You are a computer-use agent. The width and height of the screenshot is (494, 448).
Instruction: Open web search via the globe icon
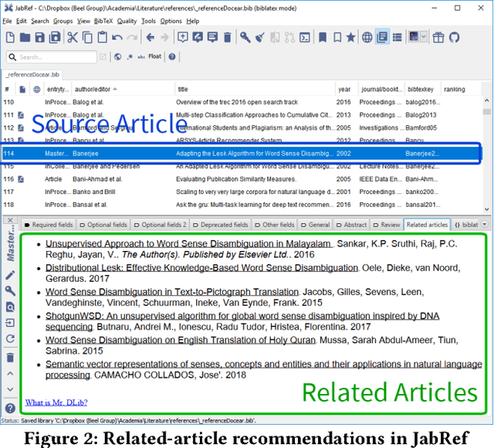[x=367, y=38]
